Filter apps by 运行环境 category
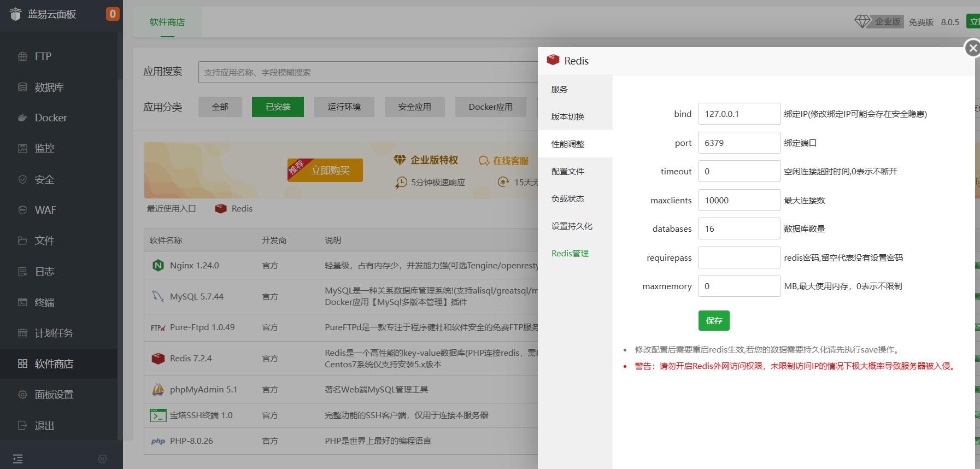The height and width of the screenshot is (469, 980). click(x=344, y=107)
